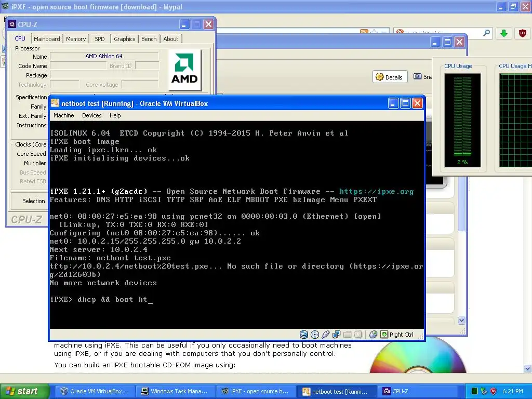Click the browser page scrollbar down arrow
Screen dimensions: 532x399
528,368
